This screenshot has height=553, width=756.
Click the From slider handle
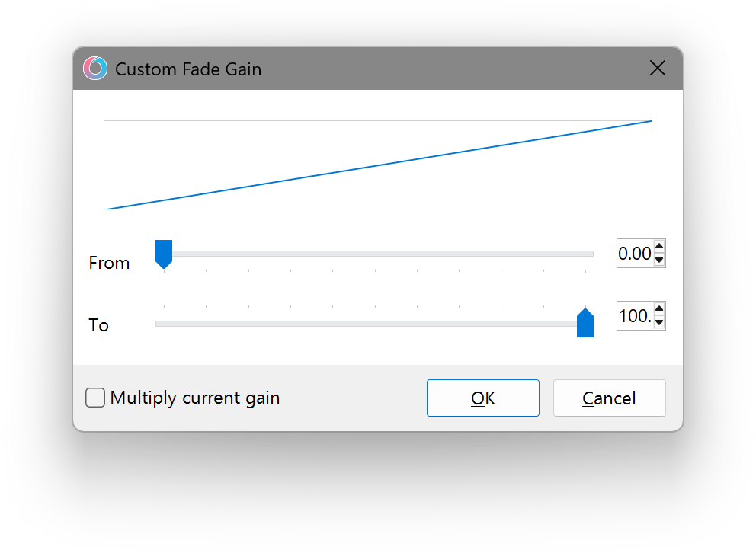pyautogui.click(x=164, y=254)
